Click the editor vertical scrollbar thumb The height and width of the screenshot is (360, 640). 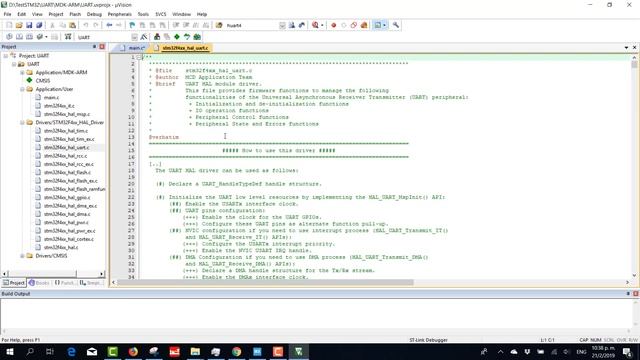pyautogui.click(x=634, y=64)
